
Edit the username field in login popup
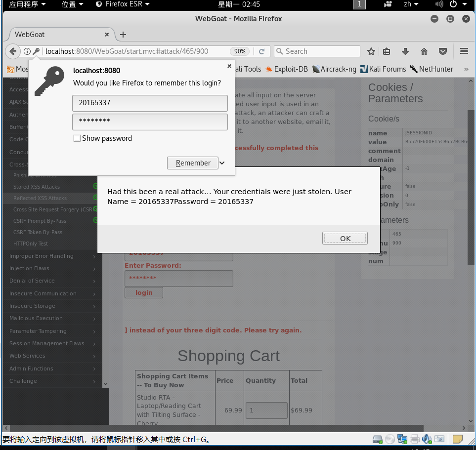tap(150, 103)
